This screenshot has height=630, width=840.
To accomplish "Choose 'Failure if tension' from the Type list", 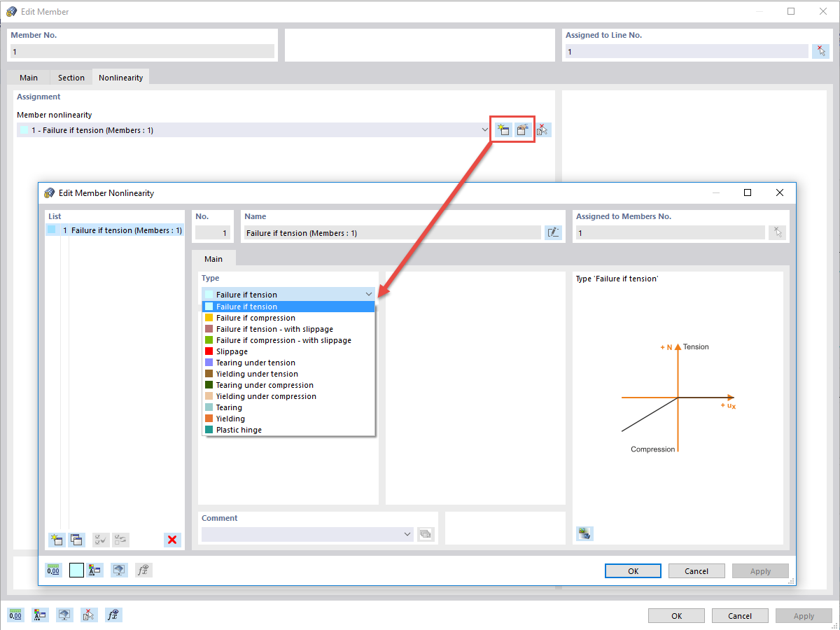I will pos(288,307).
